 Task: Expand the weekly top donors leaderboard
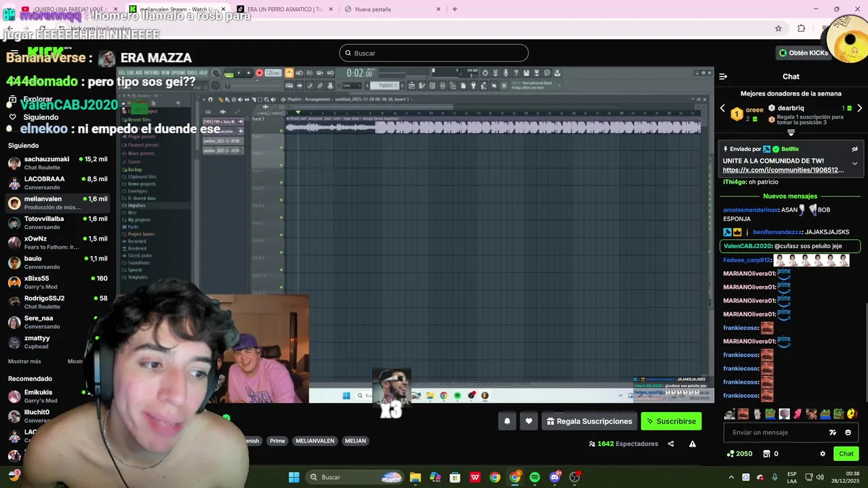click(x=791, y=133)
